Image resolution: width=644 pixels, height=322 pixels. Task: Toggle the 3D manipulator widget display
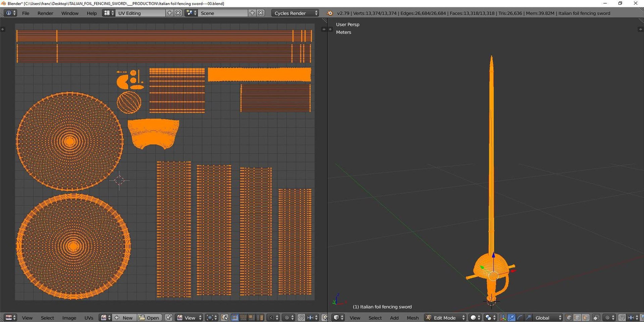coord(503,318)
